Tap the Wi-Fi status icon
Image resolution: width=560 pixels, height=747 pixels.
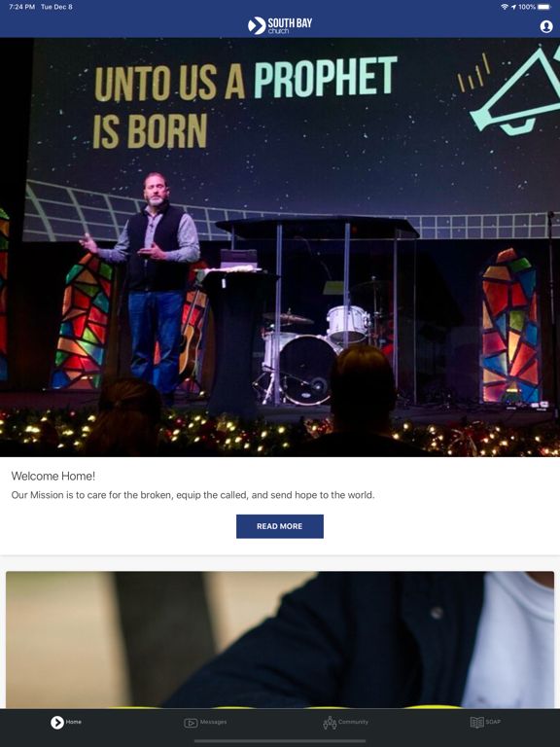tap(505, 7)
